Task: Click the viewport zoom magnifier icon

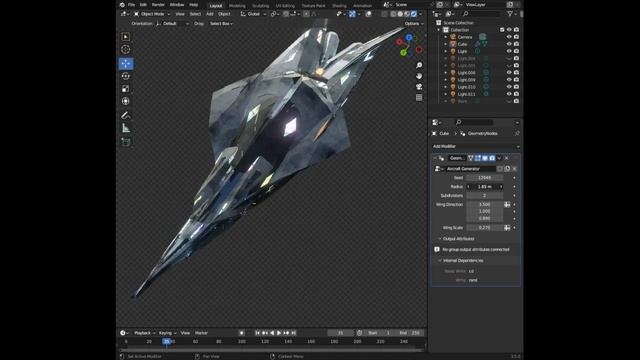Action: tap(419, 65)
